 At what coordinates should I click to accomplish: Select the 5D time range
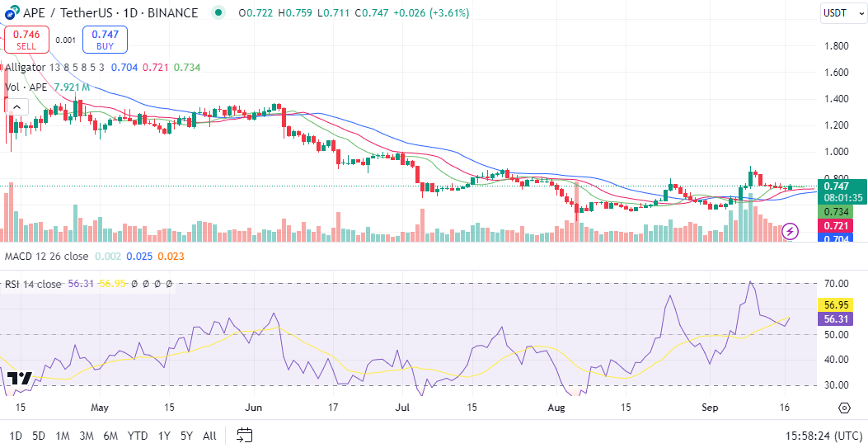(38, 436)
